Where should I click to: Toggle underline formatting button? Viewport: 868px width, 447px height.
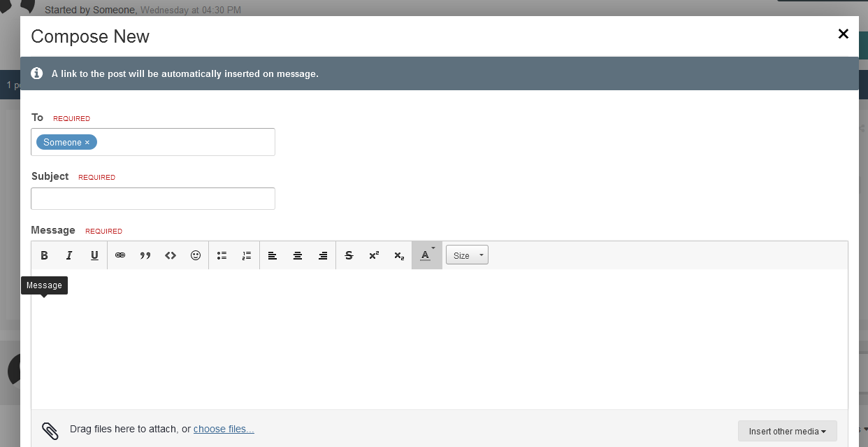click(94, 255)
